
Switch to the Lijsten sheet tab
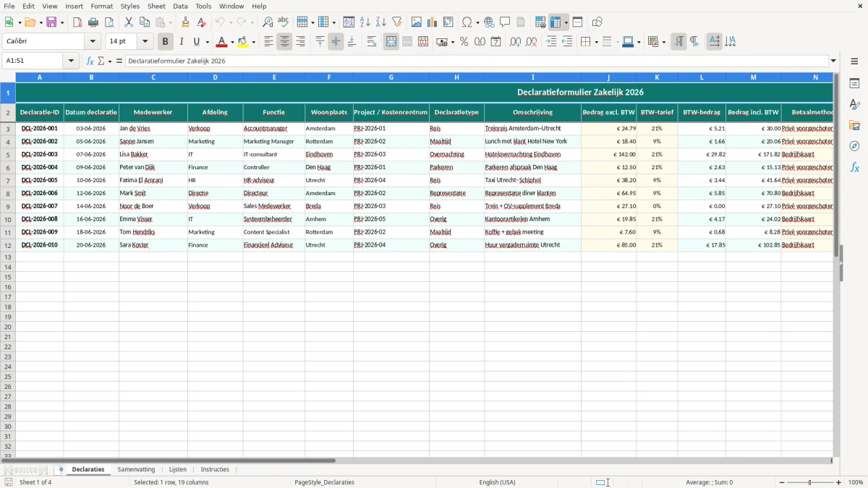[178, 470]
